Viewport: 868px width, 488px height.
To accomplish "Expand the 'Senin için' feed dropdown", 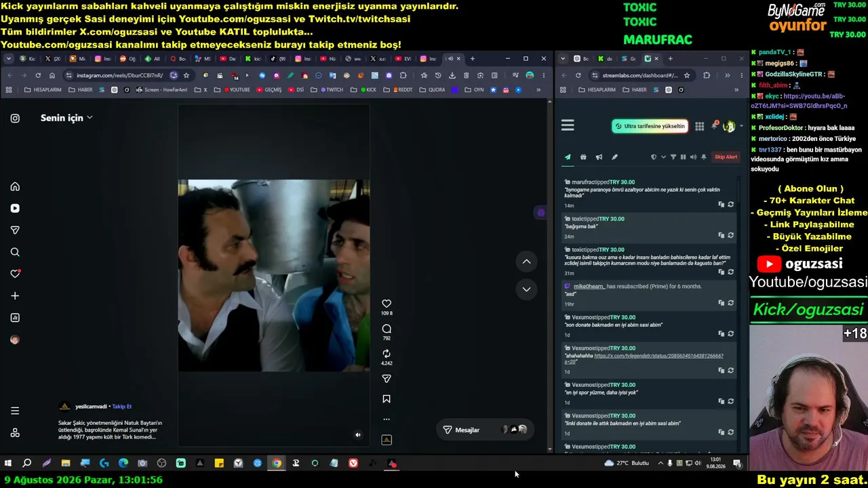I will (x=66, y=118).
